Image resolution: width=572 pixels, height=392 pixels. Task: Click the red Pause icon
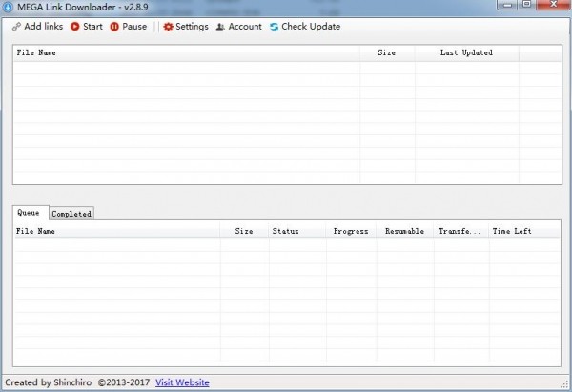114,27
